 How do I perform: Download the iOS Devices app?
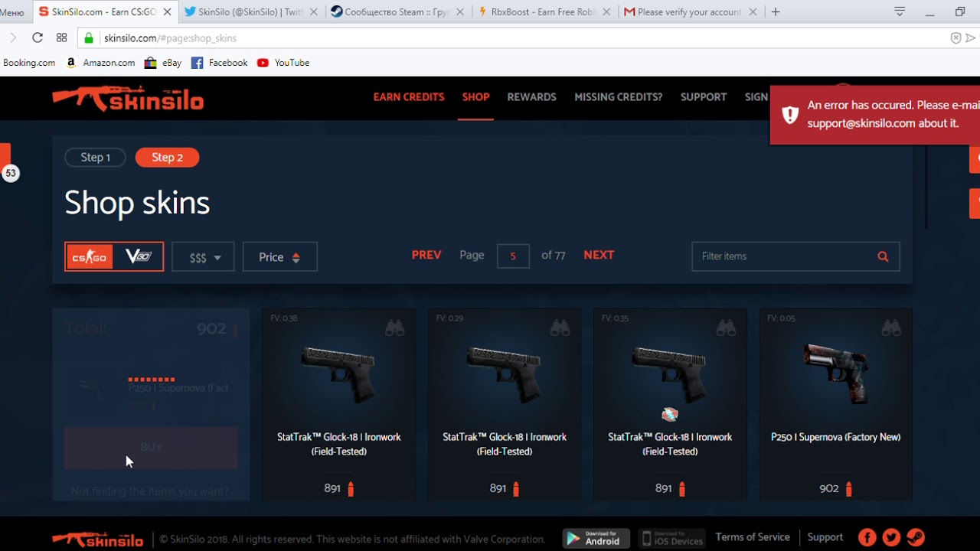click(x=671, y=538)
